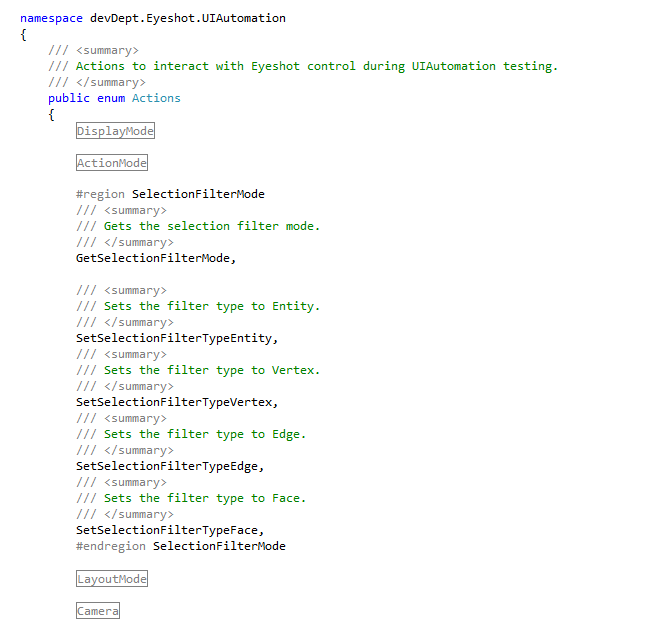This screenshot has width=646, height=628.
Task: Expand the collapsed DisplayMode region
Action: 115,131
